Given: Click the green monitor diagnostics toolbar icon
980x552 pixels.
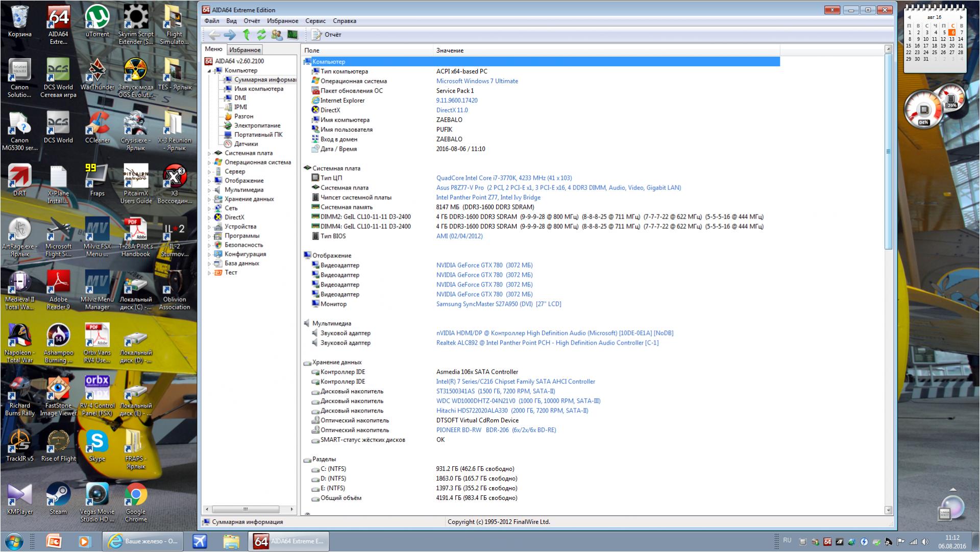Looking at the screenshot, I should (292, 35).
